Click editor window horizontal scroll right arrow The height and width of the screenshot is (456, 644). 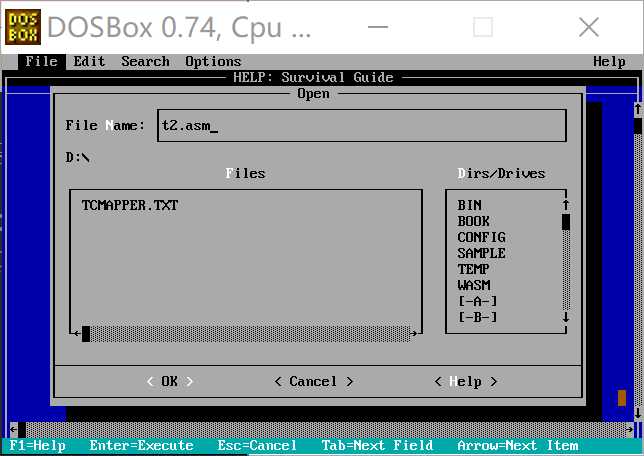pyautogui.click(x=630, y=430)
